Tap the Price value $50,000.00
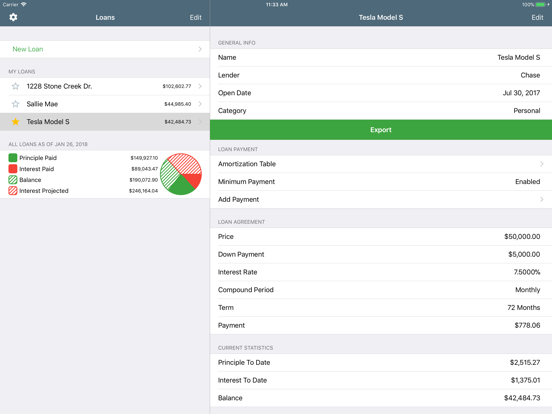552x414 pixels. pyautogui.click(x=522, y=237)
